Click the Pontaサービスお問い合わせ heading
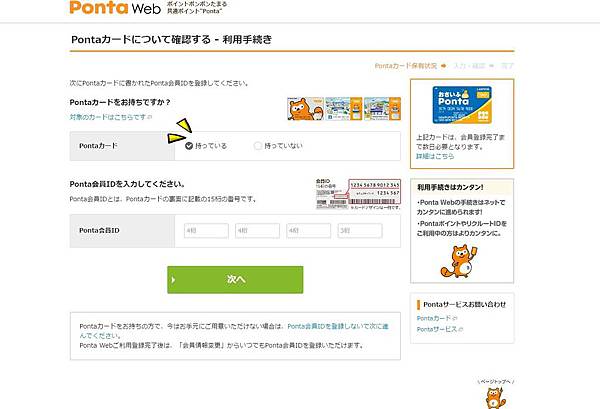The width and height of the screenshot is (600, 409). (465, 305)
